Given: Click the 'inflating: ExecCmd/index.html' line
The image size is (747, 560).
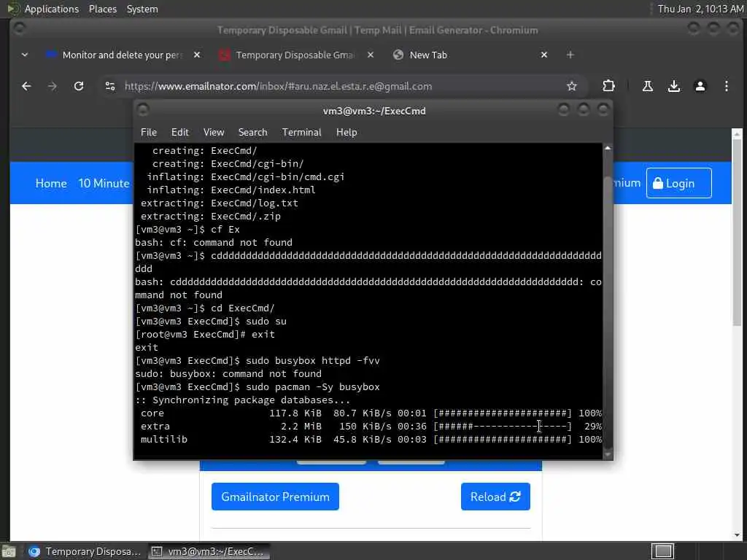Looking at the screenshot, I should point(231,190).
